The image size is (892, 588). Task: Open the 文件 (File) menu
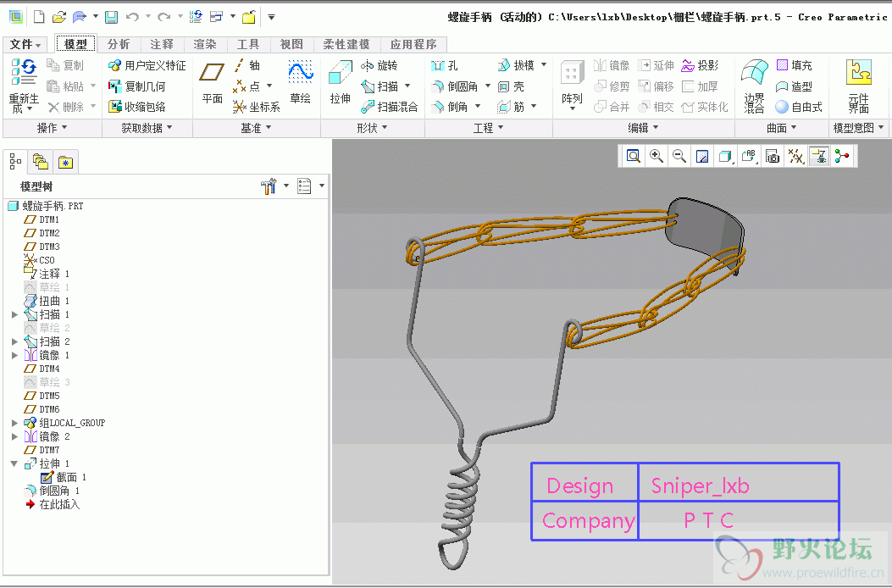pyautogui.click(x=25, y=44)
